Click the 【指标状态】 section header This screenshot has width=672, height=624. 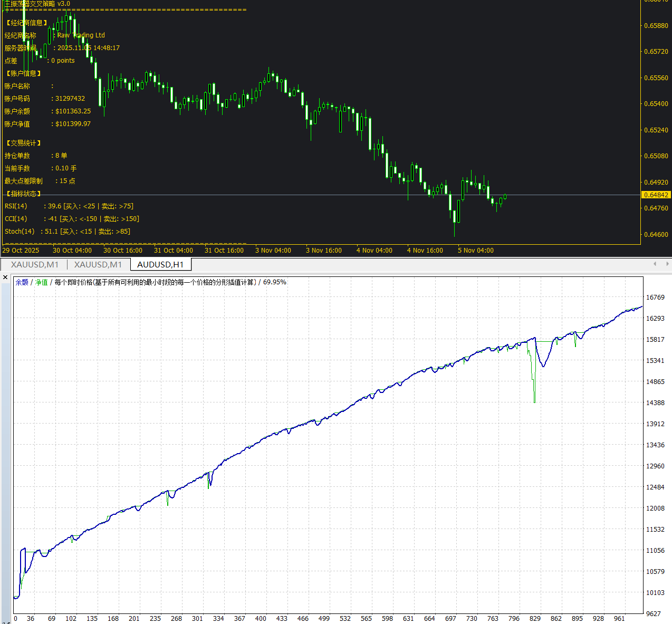[23, 194]
